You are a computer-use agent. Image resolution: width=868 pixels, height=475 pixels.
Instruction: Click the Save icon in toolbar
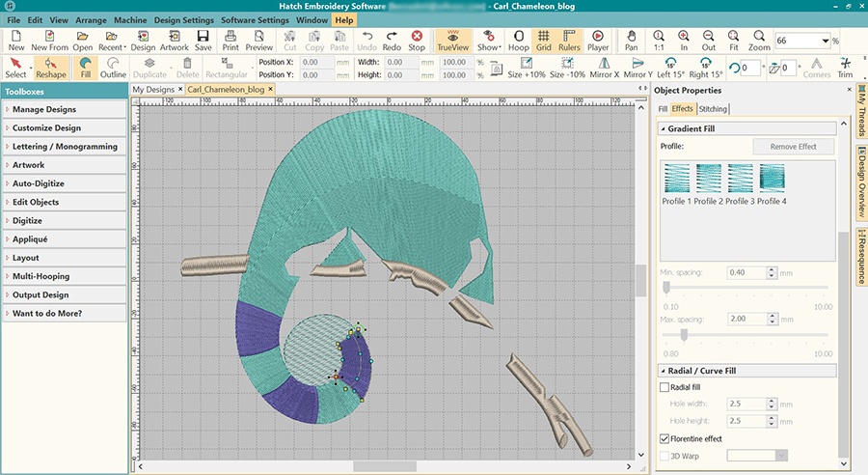coord(203,40)
